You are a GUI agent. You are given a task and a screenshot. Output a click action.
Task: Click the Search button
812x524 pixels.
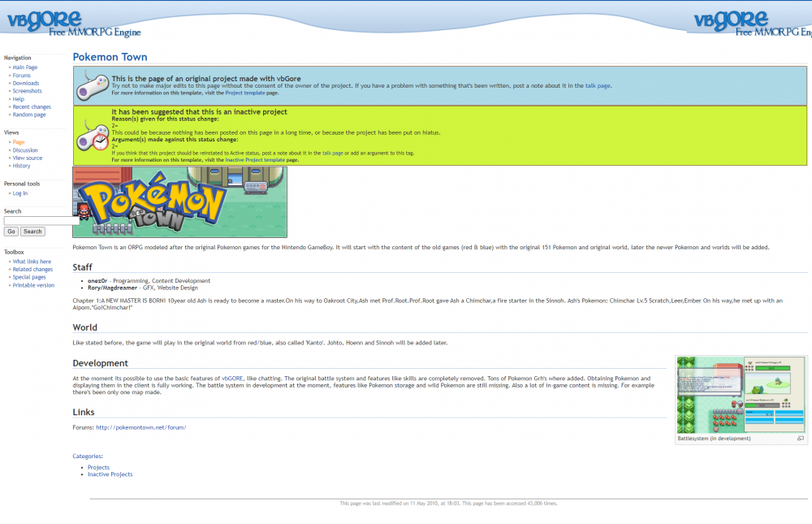click(x=32, y=231)
